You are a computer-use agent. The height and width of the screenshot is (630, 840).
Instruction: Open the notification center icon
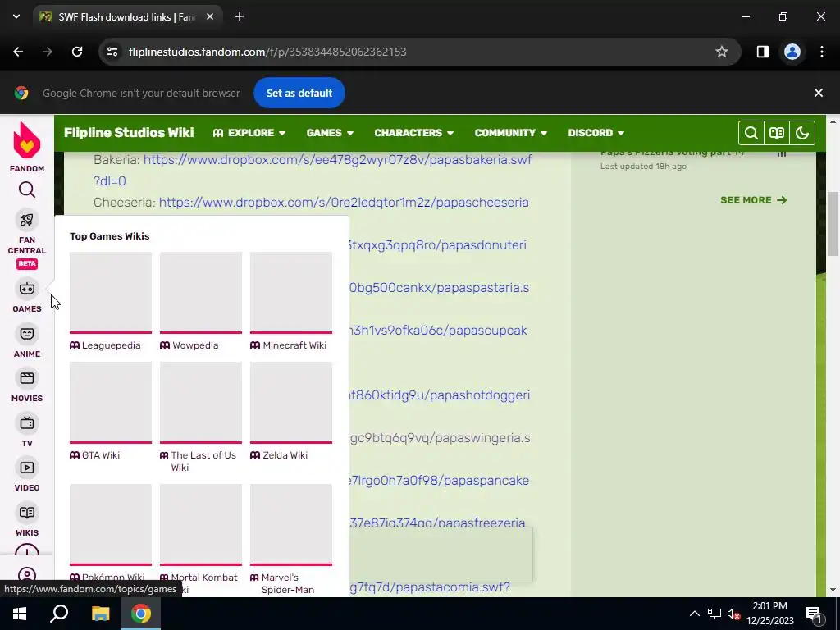tap(814, 614)
